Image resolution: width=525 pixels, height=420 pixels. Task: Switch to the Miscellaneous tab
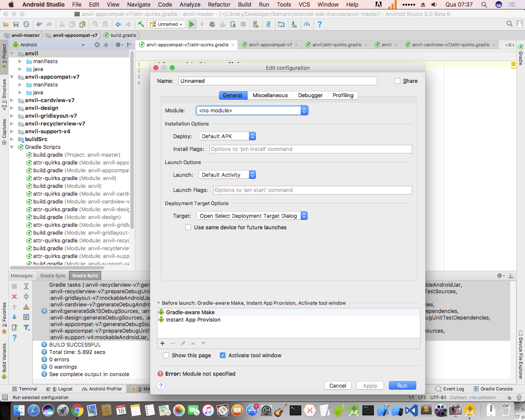270,95
